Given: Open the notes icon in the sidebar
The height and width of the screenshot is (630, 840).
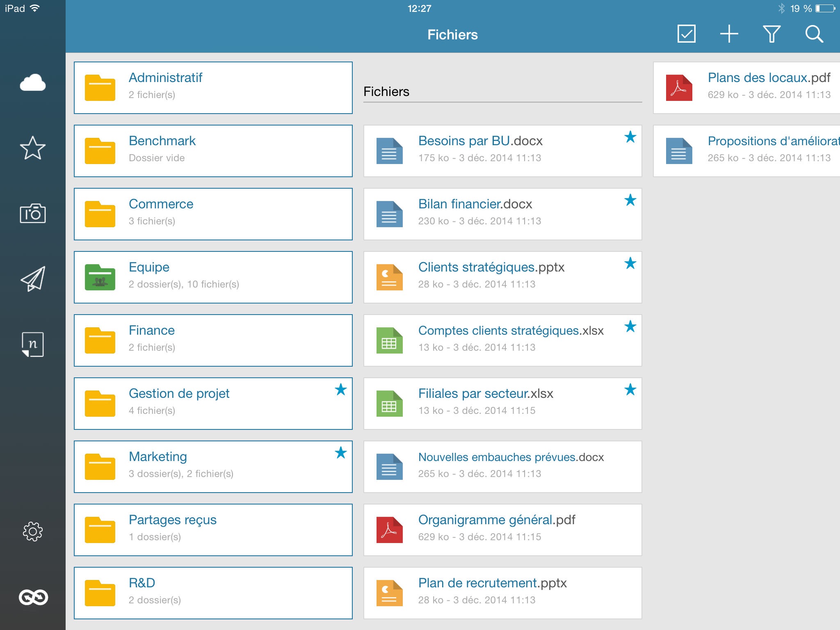Looking at the screenshot, I should pos(33,345).
